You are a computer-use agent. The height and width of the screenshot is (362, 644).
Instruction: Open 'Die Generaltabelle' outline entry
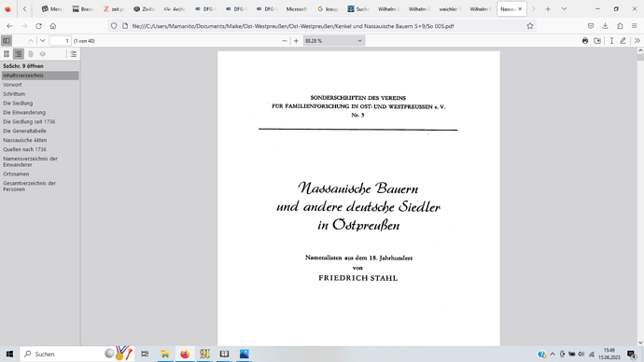tap(24, 131)
